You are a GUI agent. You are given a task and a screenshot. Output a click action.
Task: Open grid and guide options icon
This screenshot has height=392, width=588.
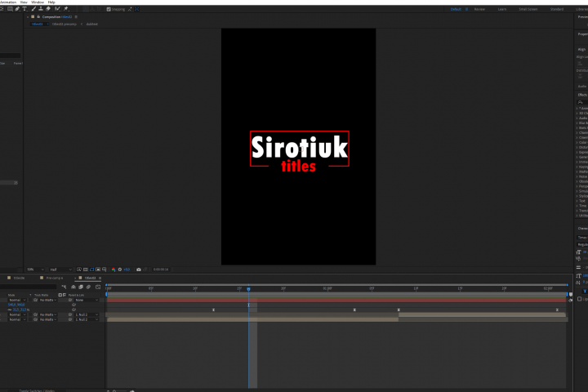(x=105, y=269)
